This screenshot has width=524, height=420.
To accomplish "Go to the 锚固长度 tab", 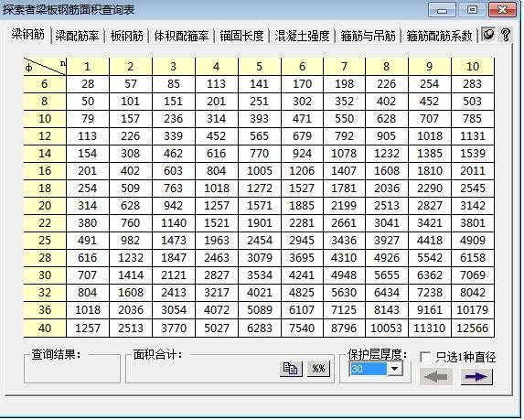I will click(x=241, y=36).
